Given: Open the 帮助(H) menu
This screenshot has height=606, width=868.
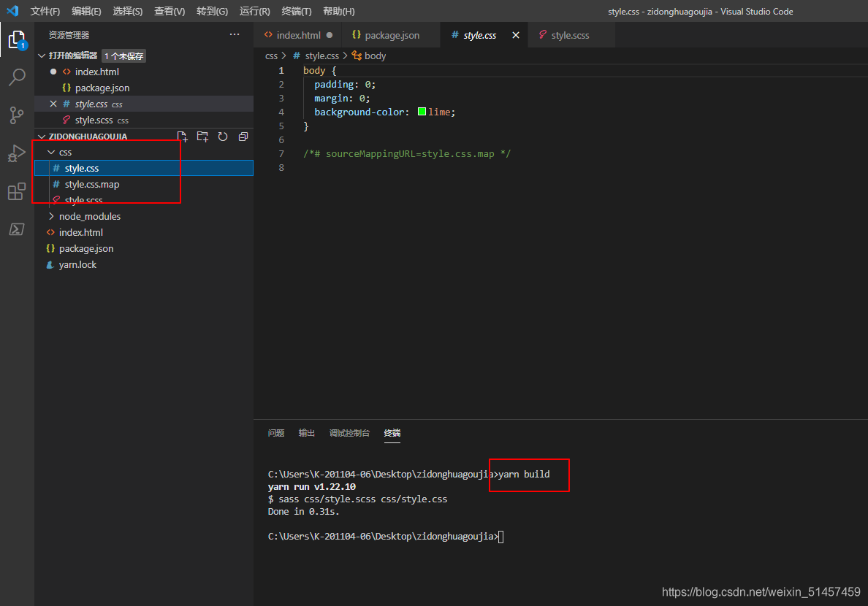Looking at the screenshot, I should (x=339, y=11).
